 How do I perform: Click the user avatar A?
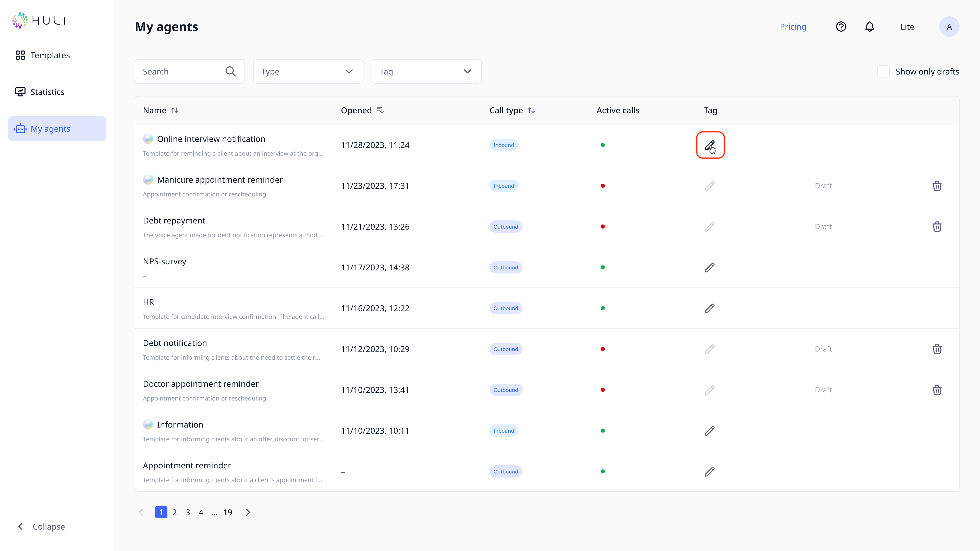click(949, 27)
